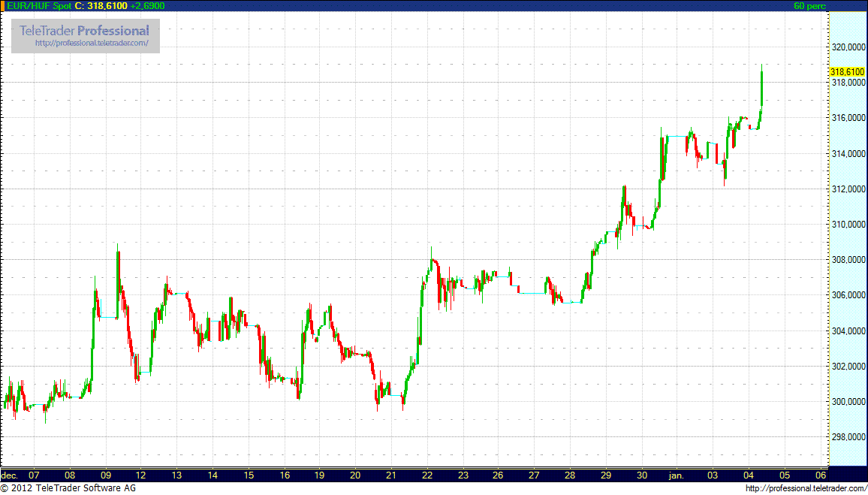Image resolution: width=868 pixels, height=495 pixels.
Task: Click the 07 date label on the time axis
Action: [35, 475]
